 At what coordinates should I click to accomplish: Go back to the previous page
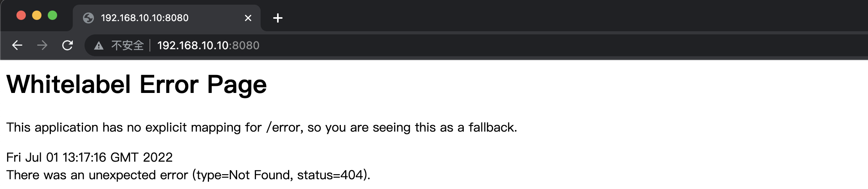17,45
